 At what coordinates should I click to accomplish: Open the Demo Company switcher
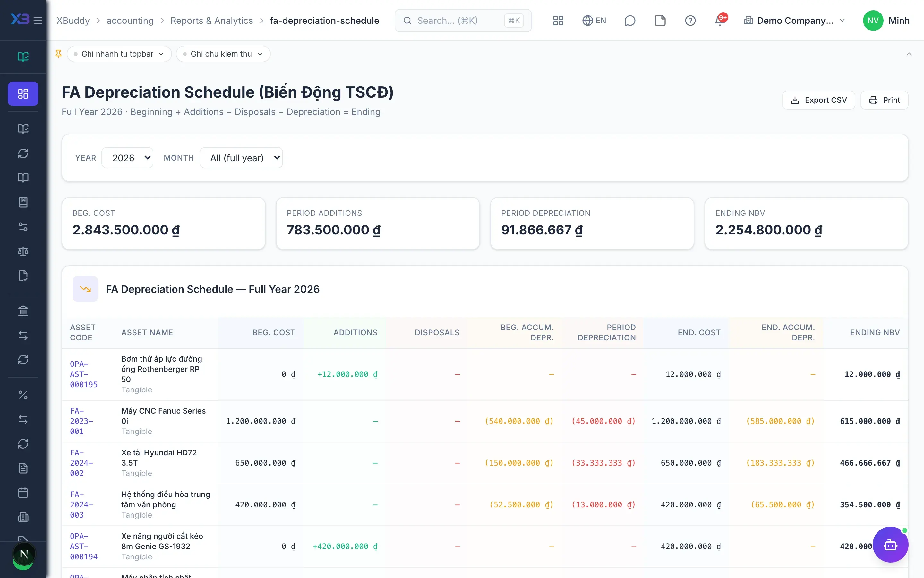[x=795, y=20]
